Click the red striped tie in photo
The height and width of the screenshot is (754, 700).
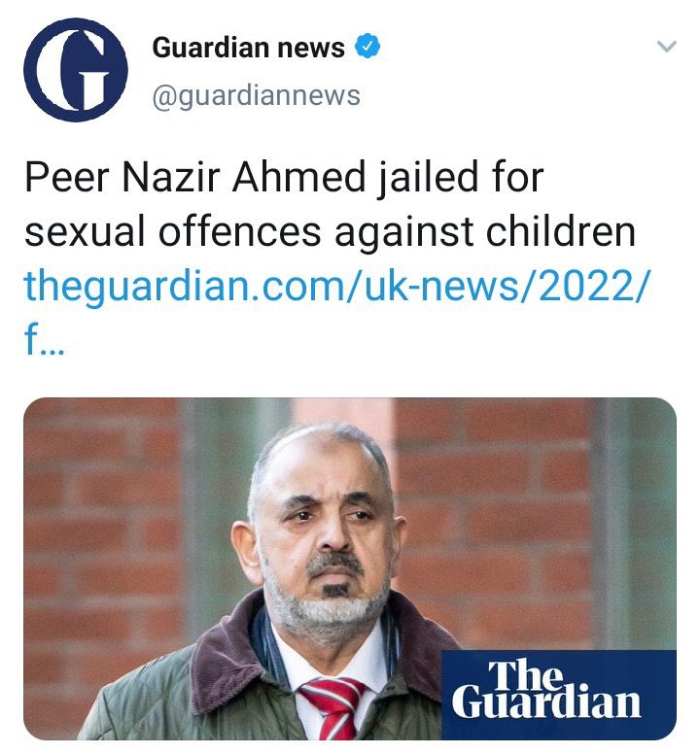(x=332, y=708)
